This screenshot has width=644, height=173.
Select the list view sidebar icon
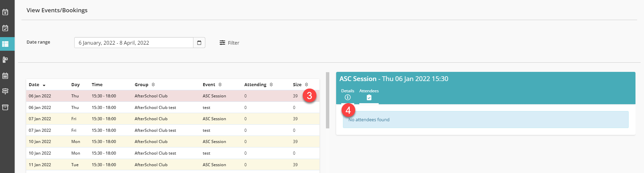pyautogui.click(x=5, y=44)
